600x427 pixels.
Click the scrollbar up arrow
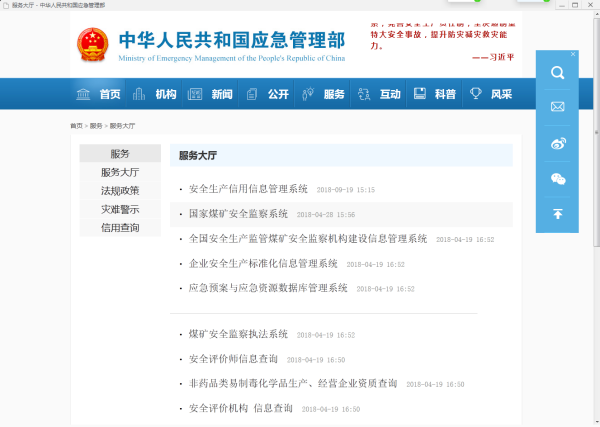coord(596,15)
